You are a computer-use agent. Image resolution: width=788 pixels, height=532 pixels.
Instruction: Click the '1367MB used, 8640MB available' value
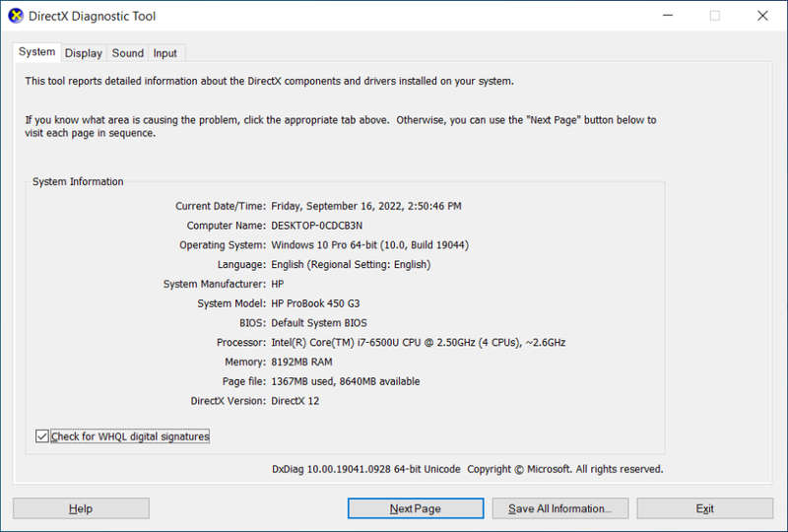pyautogui.click(x=346, y=381)
